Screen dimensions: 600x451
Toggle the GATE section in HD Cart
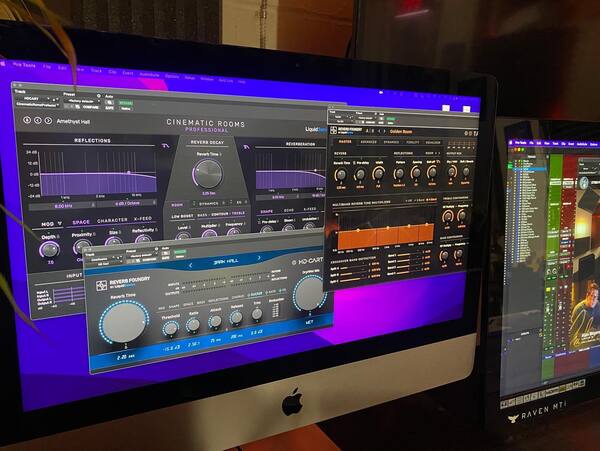[271, 292]
